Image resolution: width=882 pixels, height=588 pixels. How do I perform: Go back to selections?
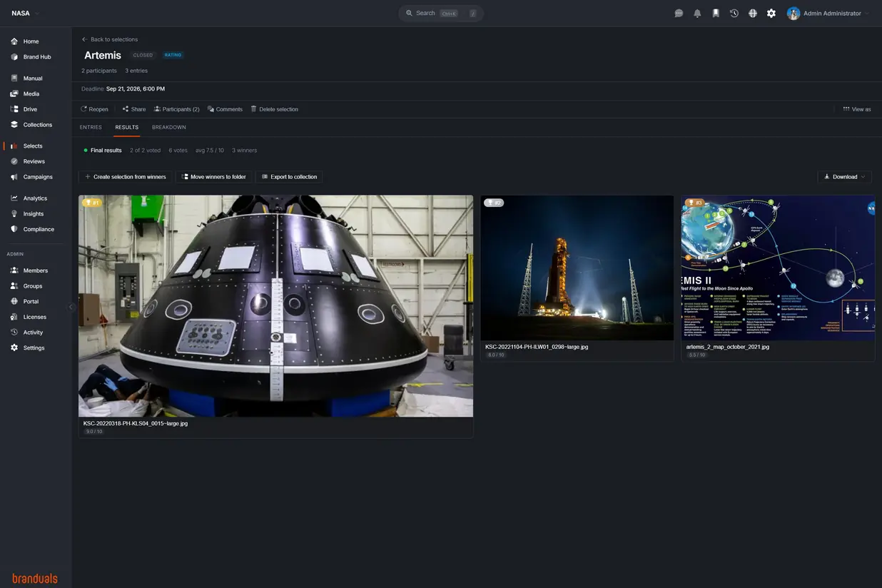(x=110, y=39)
